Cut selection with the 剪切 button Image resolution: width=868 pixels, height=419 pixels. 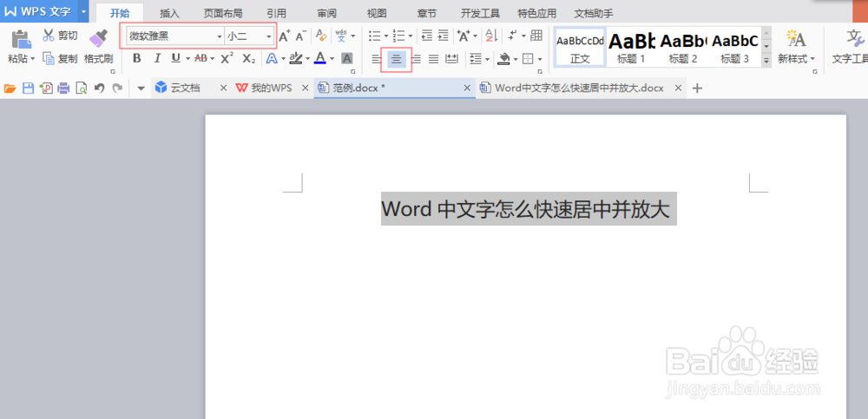tap(61, 36)
